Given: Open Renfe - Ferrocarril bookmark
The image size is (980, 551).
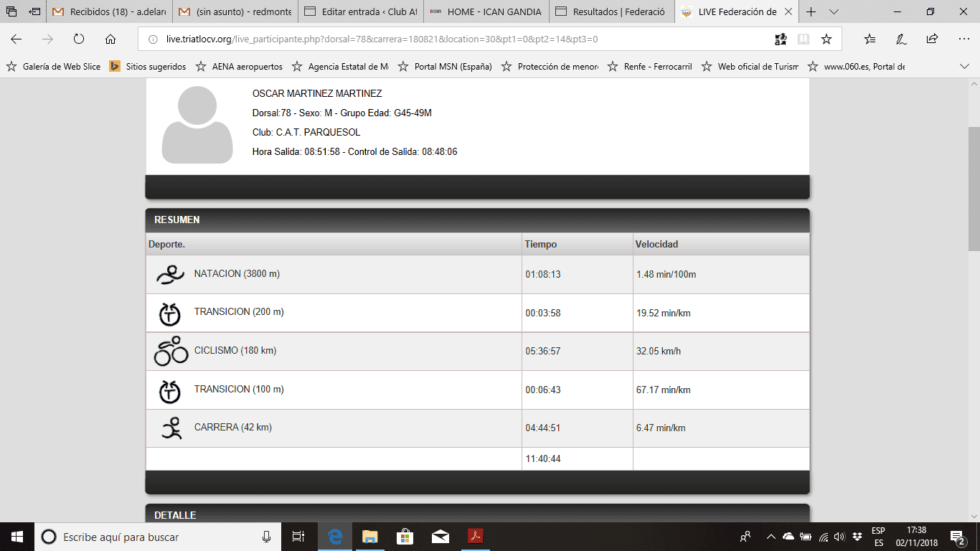Looking at the screenshot, I should coord(649,67).
